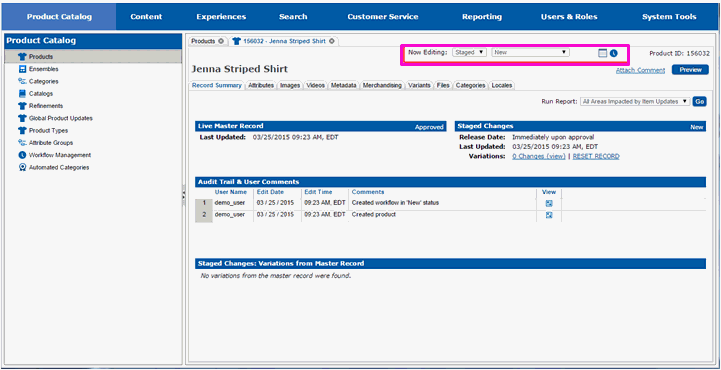Switch to the Record Summary tab
Image resolution: width=721 pixels, height=370 pixels.
217,85
